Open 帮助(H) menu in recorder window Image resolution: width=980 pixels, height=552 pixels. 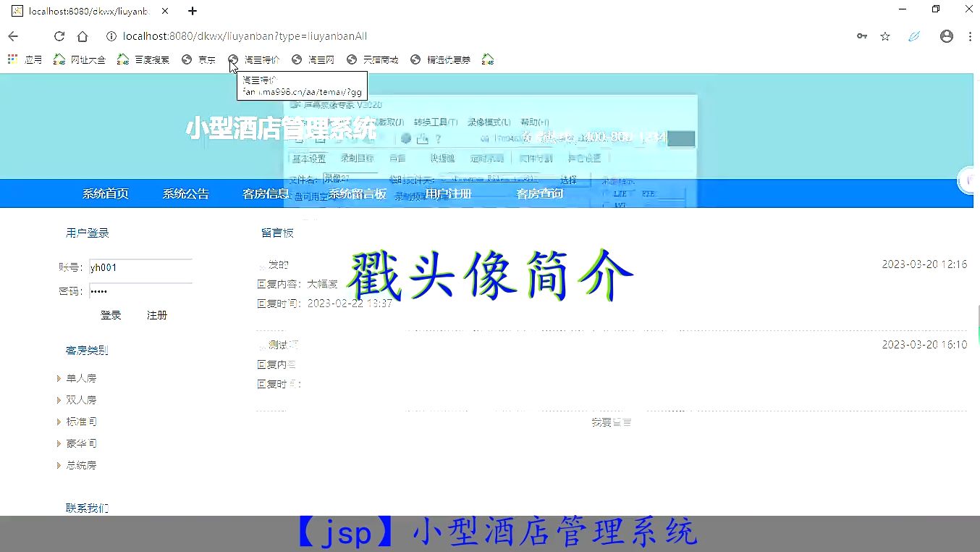click(x=535, y=122)
